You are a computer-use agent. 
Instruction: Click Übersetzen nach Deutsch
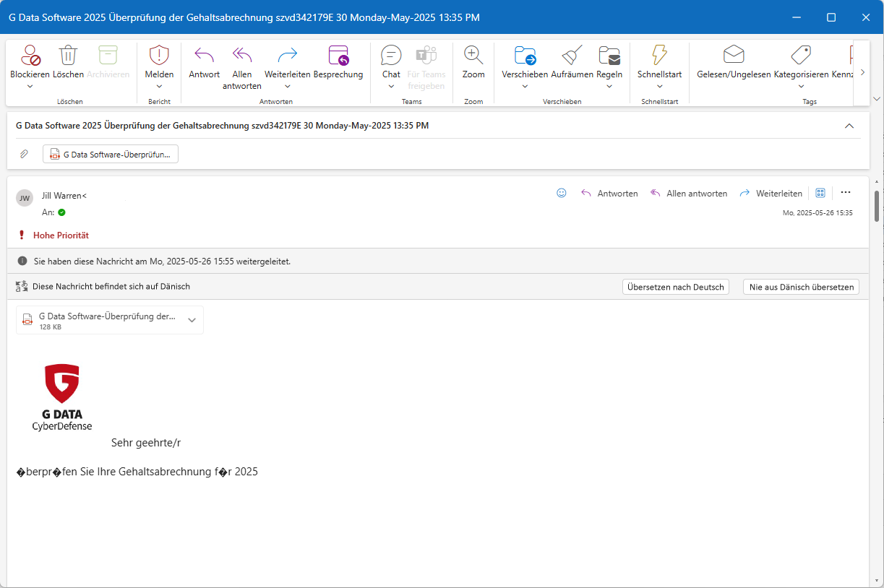[x=675, y=286]
